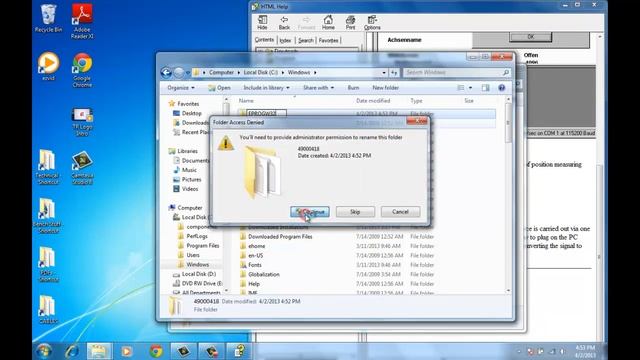Select the en-US folder row
This screenshot has width=640, height=360.
click(256, 256)
